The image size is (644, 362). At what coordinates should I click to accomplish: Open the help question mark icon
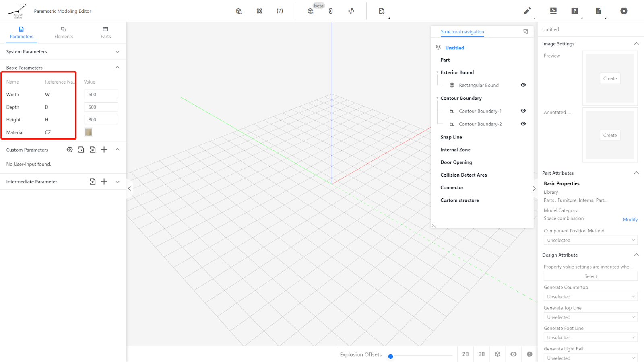pos(574,11)
